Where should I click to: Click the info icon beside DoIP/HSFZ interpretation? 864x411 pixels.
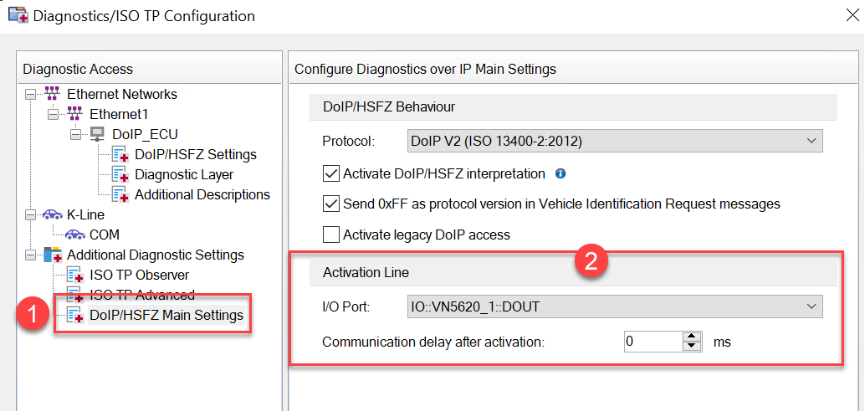(x=560, y=173)
